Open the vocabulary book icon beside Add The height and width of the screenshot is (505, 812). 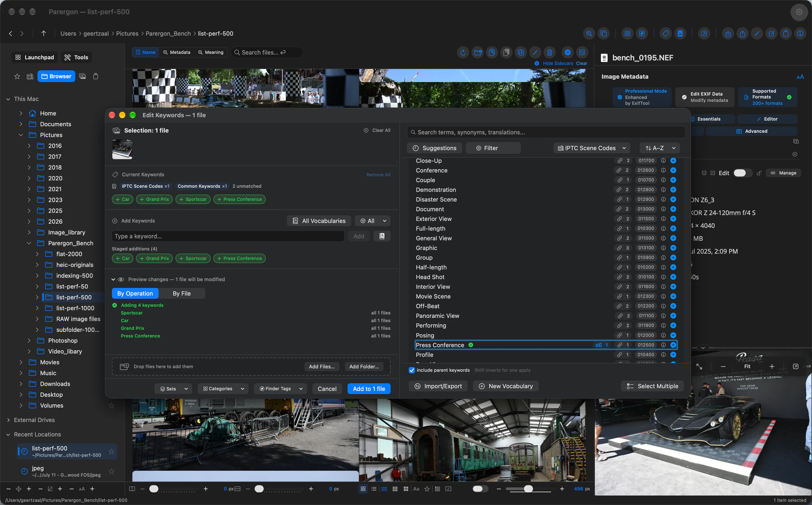(x=382, y=236)
